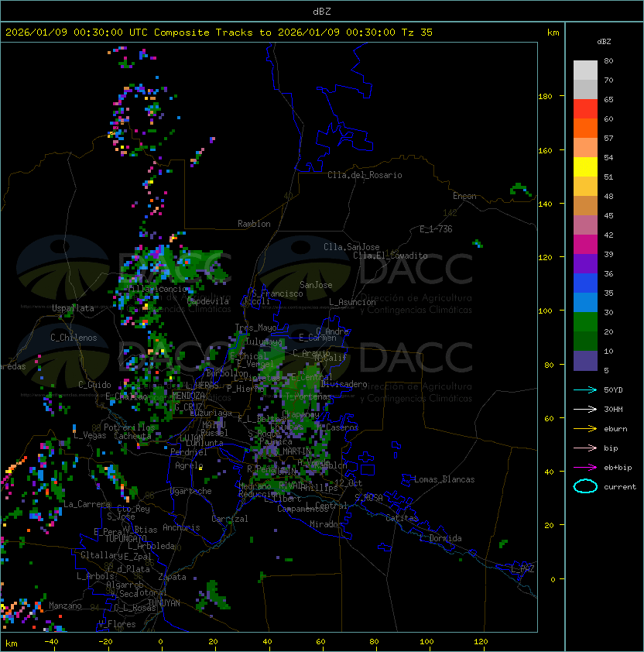Image resolution: width=644 pixels, height=652 pixels.
Task: Click the C_Guido place label
Action: point(94,385)
